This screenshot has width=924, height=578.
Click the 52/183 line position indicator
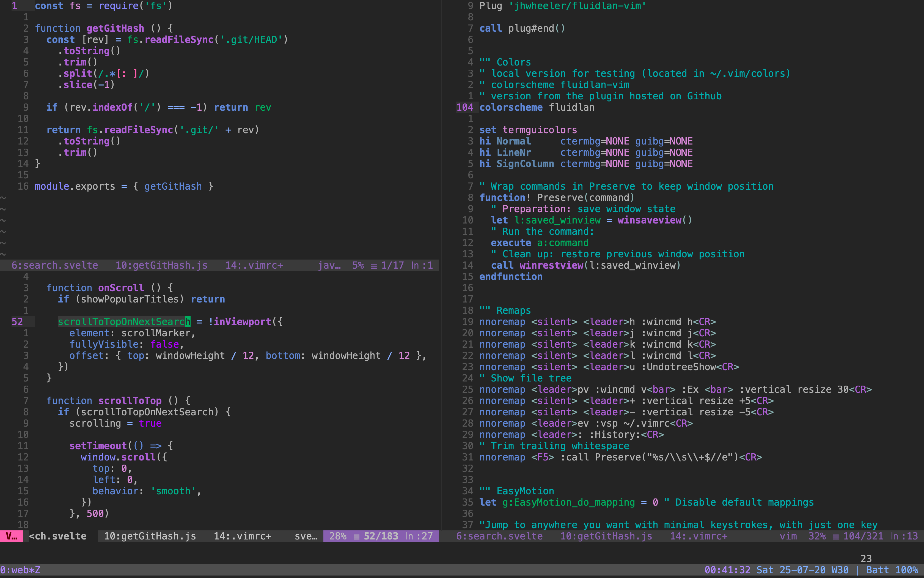point(381,536)
